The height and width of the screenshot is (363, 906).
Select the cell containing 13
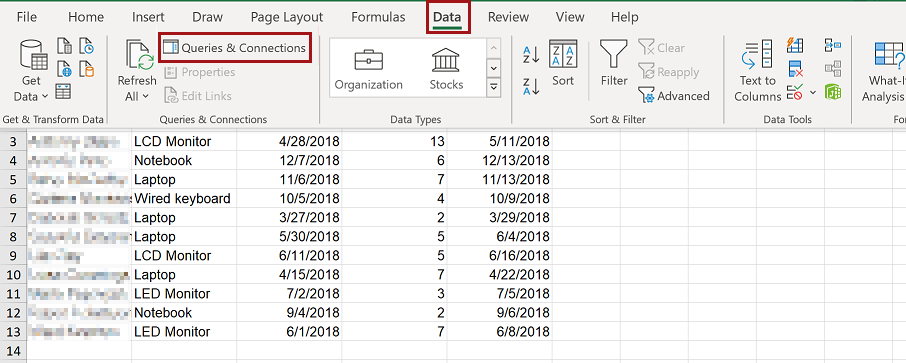(394, 141)
